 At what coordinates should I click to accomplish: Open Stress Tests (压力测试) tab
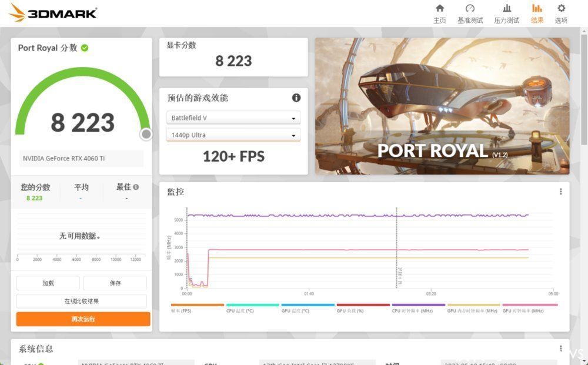tap(507, 14)
